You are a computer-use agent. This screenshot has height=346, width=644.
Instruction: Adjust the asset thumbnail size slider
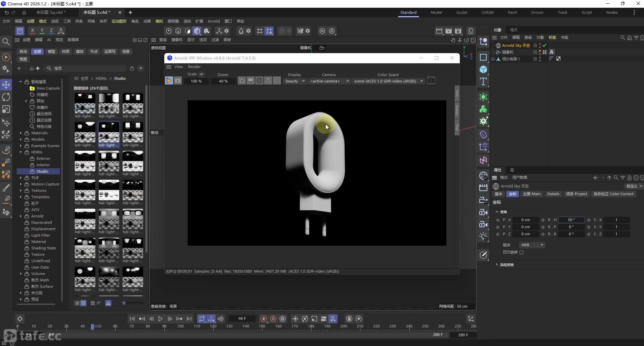tap(124, 303)
